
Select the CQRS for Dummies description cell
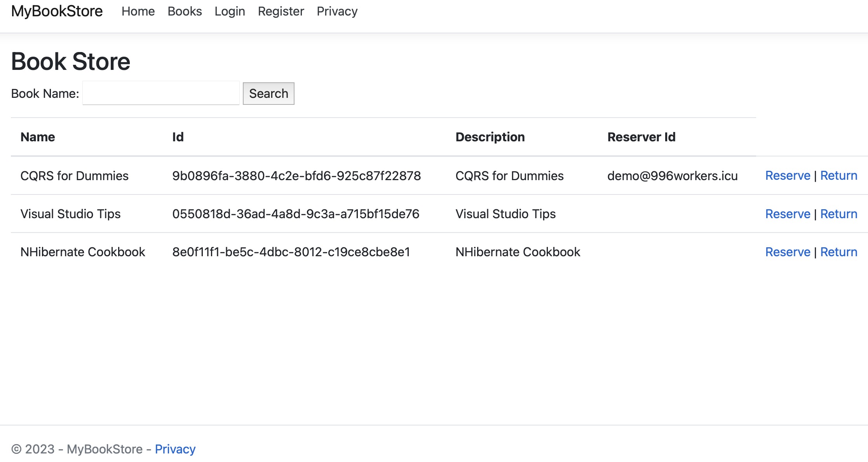click(509, 176)
